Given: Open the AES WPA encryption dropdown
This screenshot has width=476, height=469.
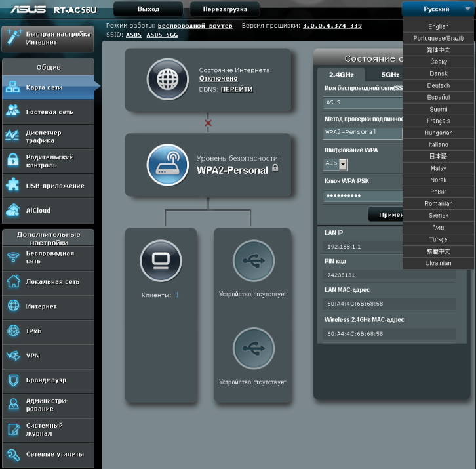Looking at the screenshot, I should pos(336,164).
